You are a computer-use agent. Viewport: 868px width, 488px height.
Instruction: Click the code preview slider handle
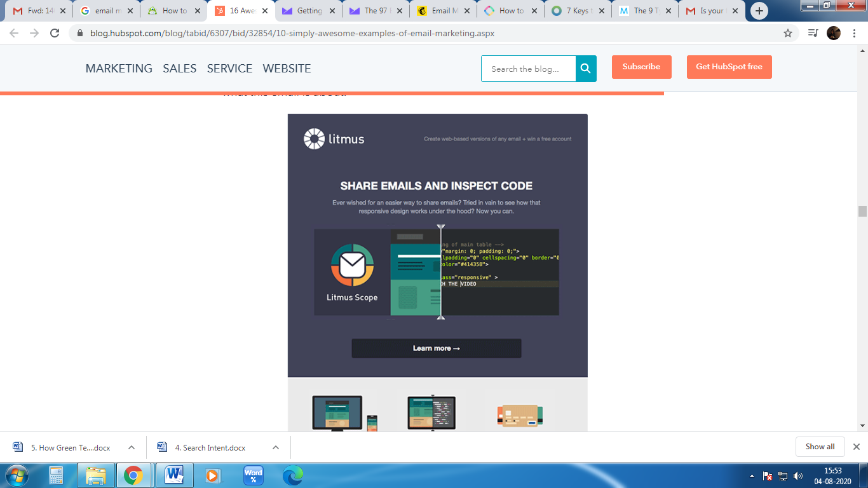tap(440, 272)
